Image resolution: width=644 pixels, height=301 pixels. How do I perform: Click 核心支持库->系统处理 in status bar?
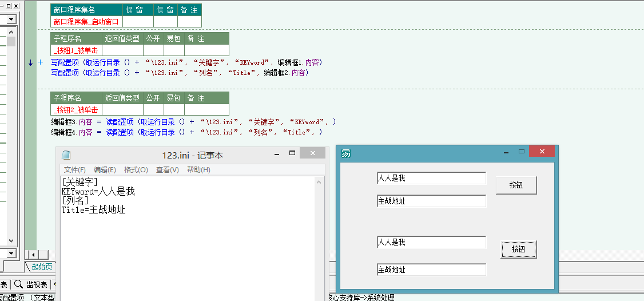tap(361, 297)
